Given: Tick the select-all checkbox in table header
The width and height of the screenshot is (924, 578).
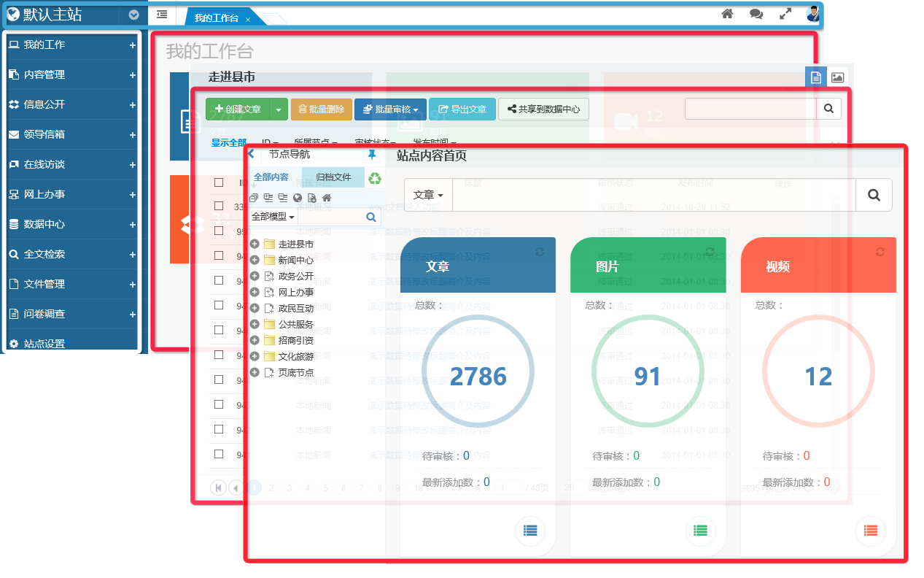Looking at the screenshot, I should tap(219, 182).
